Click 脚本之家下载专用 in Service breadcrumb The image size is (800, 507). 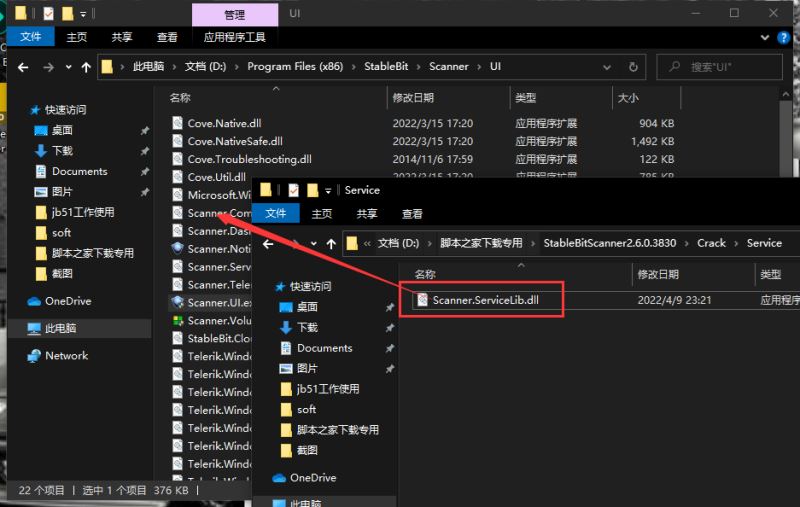coord(481,243)
